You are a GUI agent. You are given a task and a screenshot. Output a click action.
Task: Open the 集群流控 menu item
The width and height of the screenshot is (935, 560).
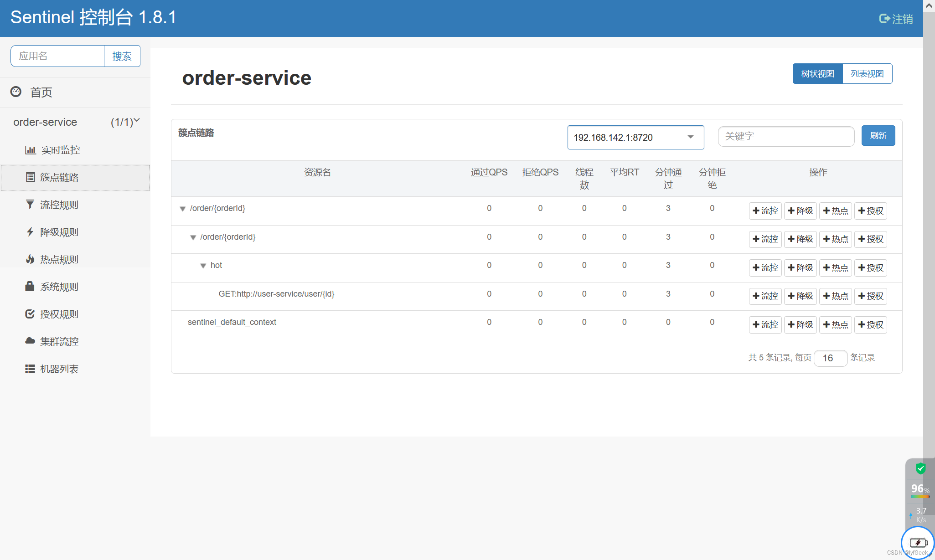(75, 341)
